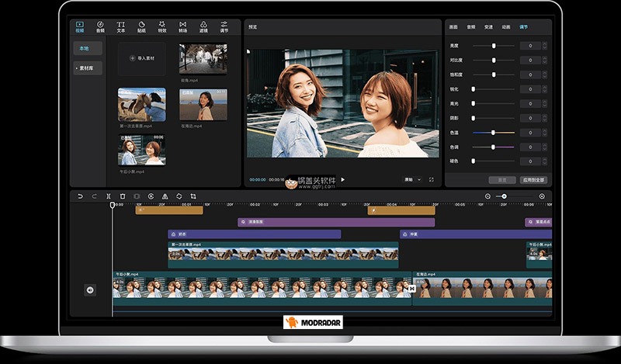Click the transition icon between main track clips
Image resolution: width=621 pixels, height=364 pixels.
click(x=412, y=289)
